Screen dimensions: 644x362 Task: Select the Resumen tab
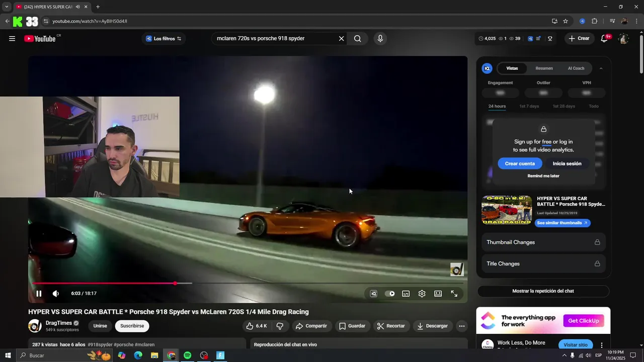(544, 68)
